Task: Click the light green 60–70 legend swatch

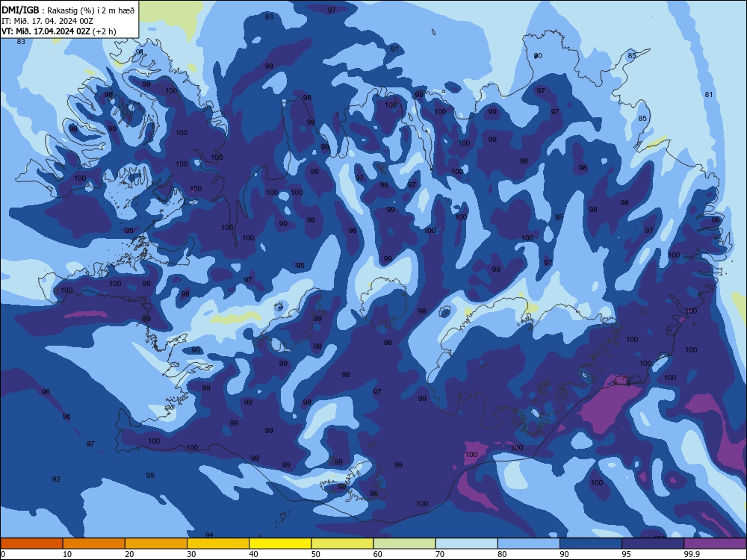Action: pos(404,544)
